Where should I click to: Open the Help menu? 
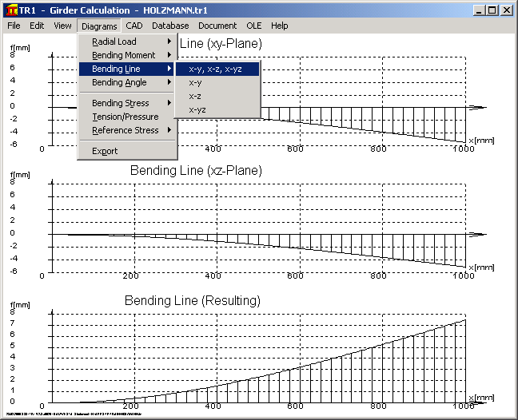[x=280, y=26]
